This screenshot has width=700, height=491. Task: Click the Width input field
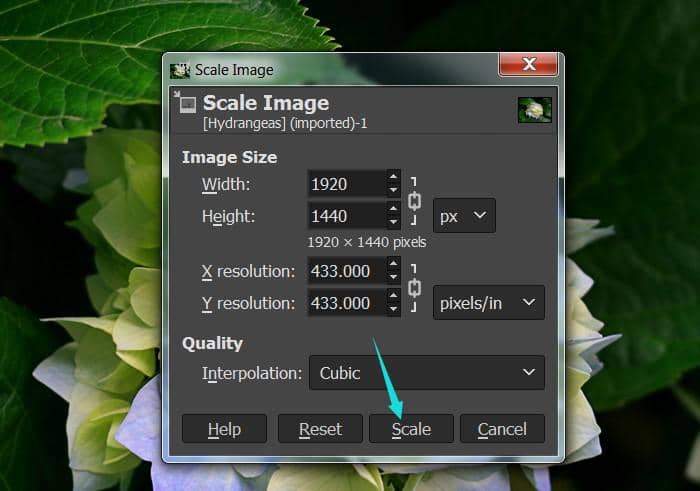346,184
